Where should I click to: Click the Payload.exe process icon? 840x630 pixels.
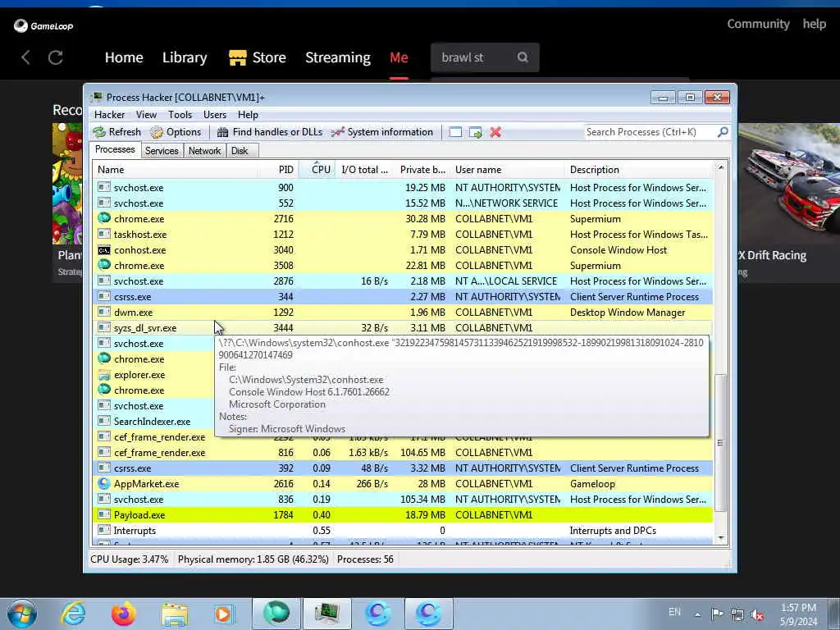[x=104, y=514]
